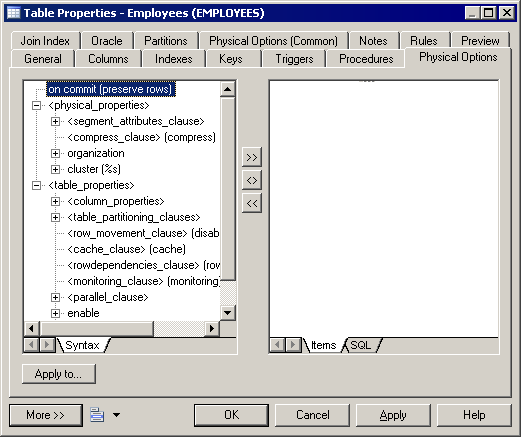Screen dimensions: 521x437
Task: Collapse the <physical_properties> node
Action: (36, 105)
